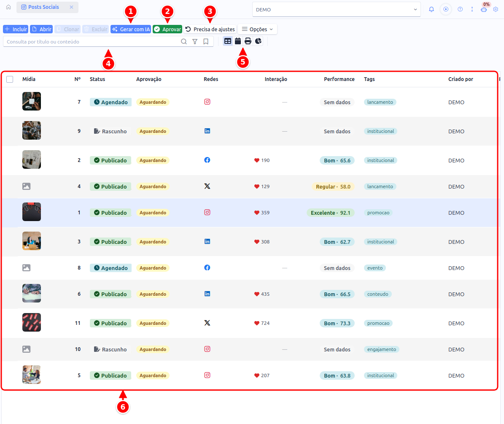Click the bookmark saved queries icon
This screenshot has height=424, width=504.
click(206, 41)
